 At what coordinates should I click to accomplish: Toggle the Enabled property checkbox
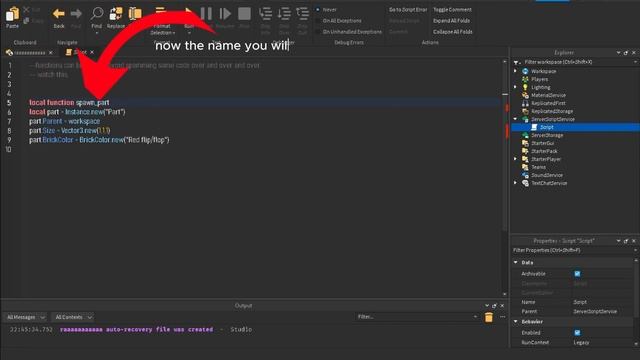[577, 333]
